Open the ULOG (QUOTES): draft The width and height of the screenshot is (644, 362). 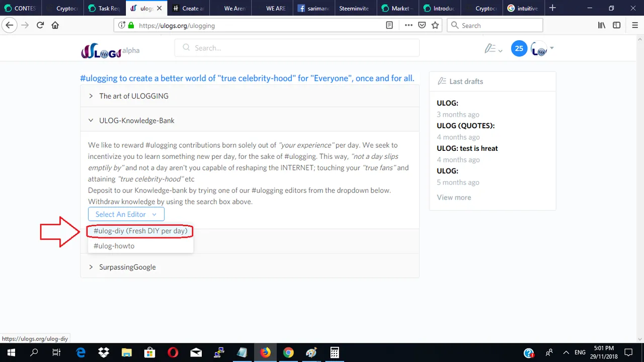(465, 126)
